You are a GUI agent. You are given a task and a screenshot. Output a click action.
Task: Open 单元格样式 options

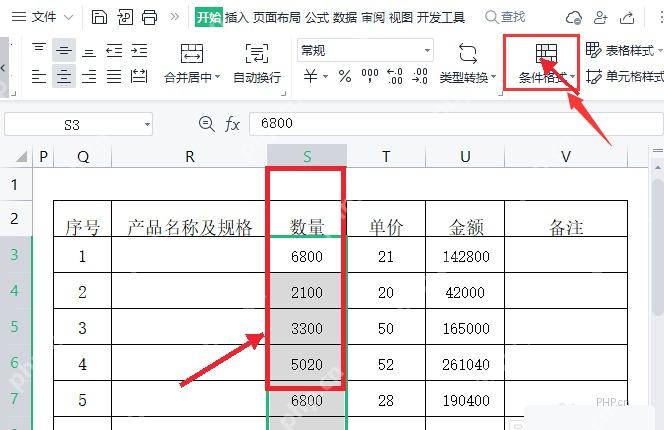(625, 77)
